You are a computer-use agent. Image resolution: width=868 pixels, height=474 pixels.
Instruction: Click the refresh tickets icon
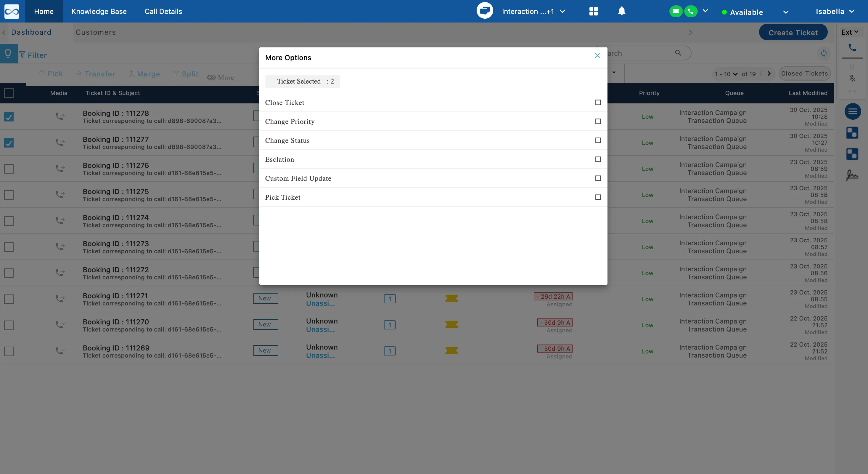point(824,53)
